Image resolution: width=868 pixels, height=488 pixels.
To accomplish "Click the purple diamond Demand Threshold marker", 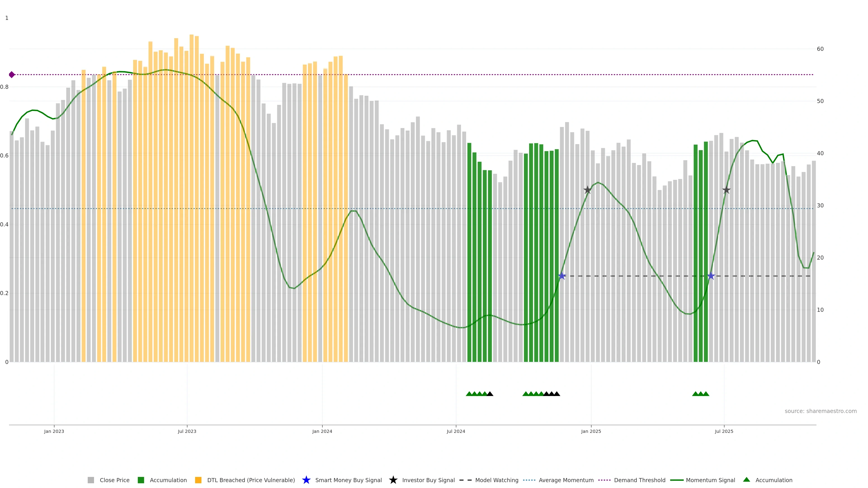I will [12, 74].
